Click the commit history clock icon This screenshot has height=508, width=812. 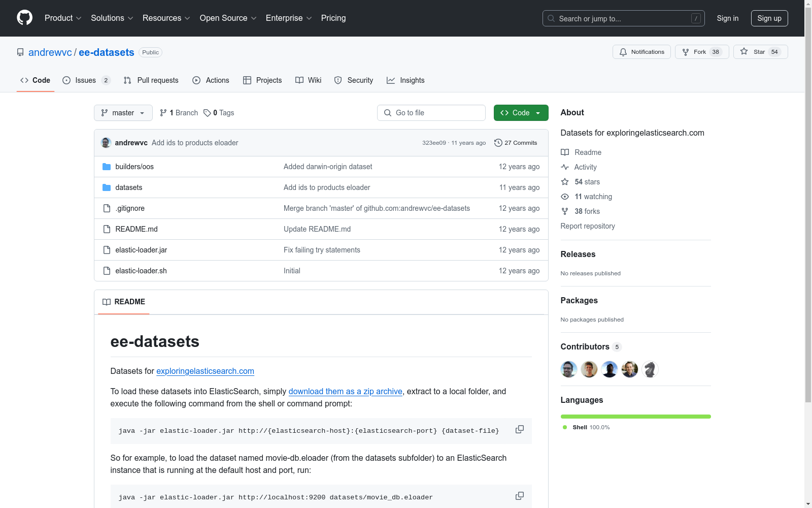(x=498, y=143)
